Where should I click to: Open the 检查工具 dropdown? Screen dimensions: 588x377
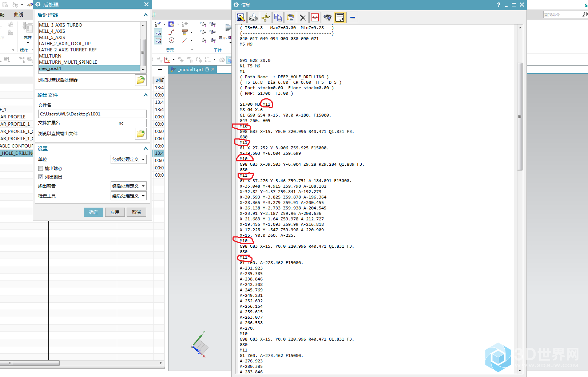pyautogui.click(x=128, y=196)
